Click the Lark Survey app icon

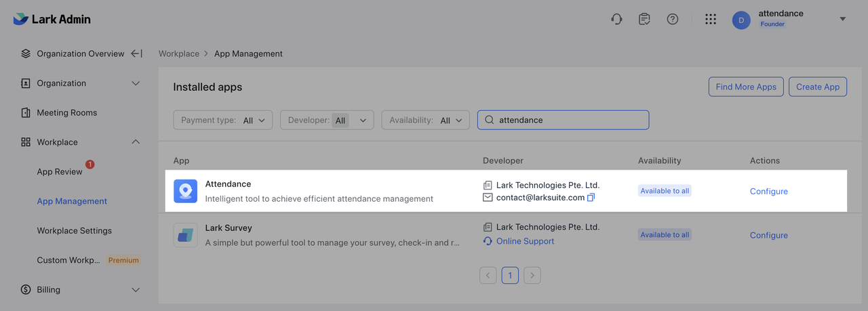pyautogui.click(x=185, y=235)
